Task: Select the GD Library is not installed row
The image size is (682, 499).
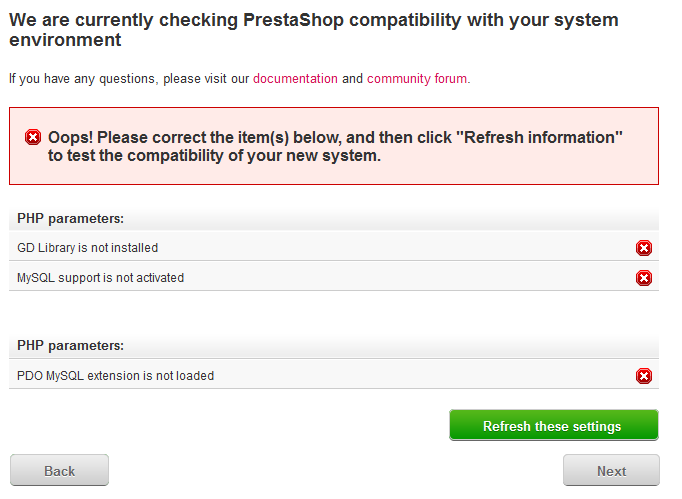Action: [x=334, y=247]
